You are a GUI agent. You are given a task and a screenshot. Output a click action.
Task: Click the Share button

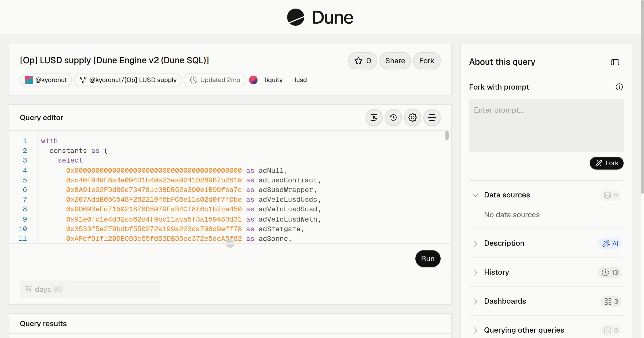pyautogui.click(x=395, y=61)
